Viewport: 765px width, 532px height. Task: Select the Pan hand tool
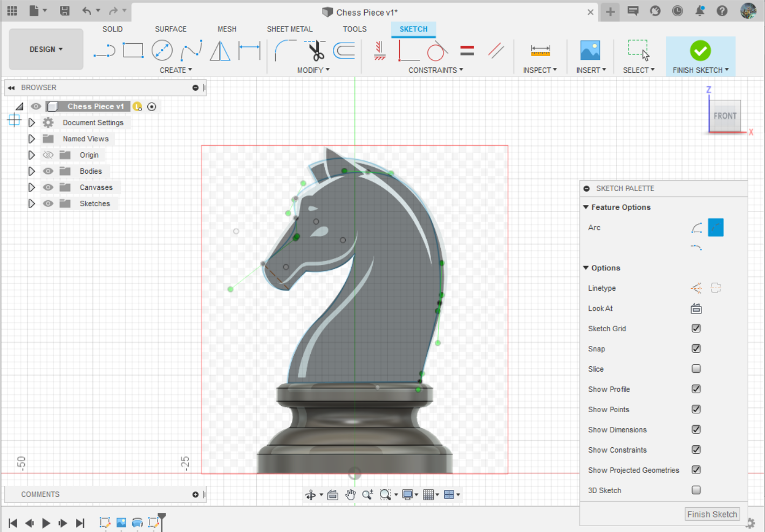click(x=350, y=495)
